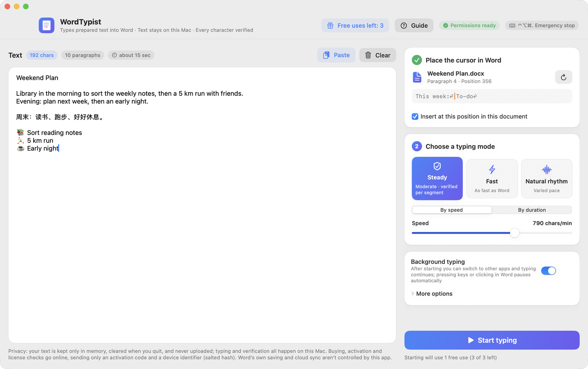
Task: Turn off the Background typing switch
Action: click(x=549, y=271)
